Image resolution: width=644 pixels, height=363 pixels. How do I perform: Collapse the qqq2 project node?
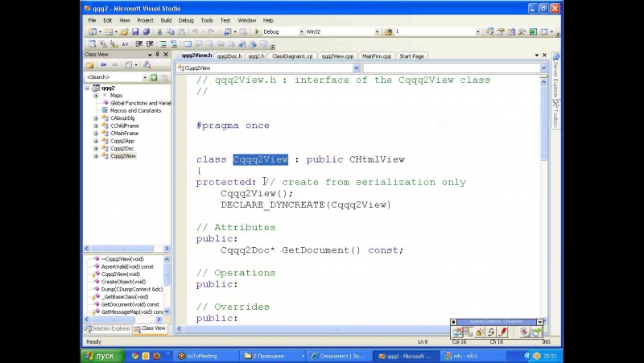pos(88,88)
